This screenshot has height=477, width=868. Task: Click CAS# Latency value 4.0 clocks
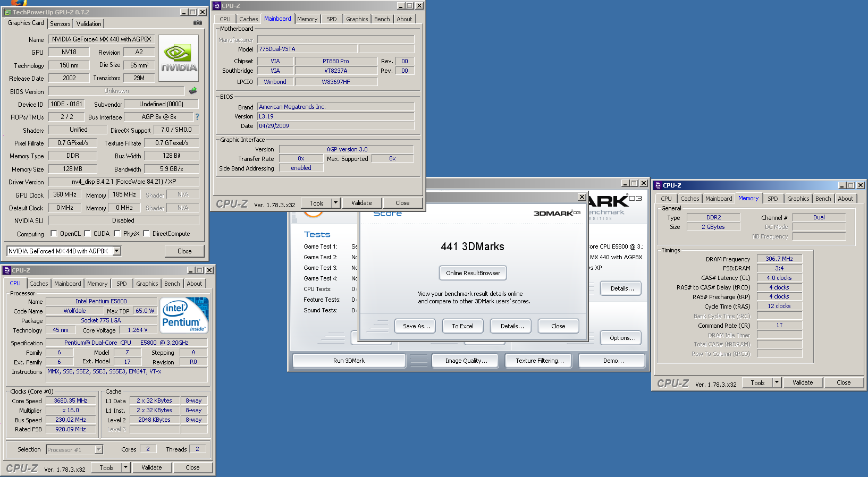[779, 278]
